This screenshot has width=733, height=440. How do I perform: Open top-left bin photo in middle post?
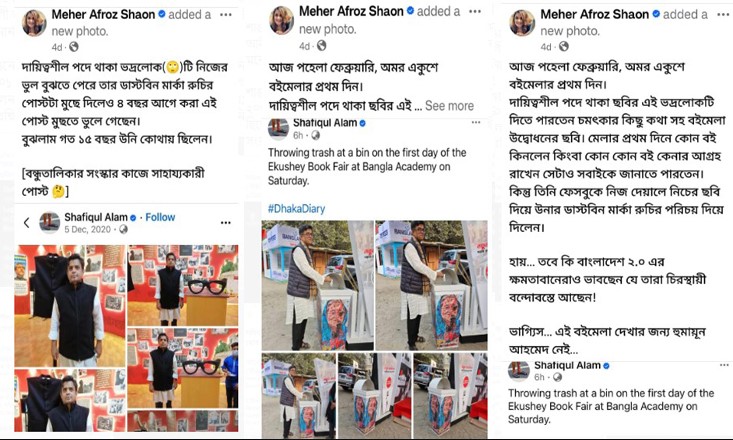tap(317, 286)
